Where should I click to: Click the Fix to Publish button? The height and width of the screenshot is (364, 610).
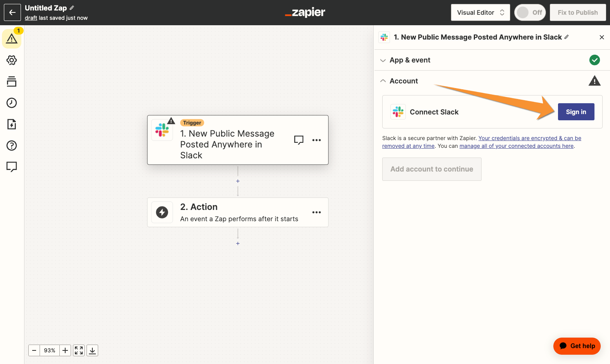click(578, 12)
